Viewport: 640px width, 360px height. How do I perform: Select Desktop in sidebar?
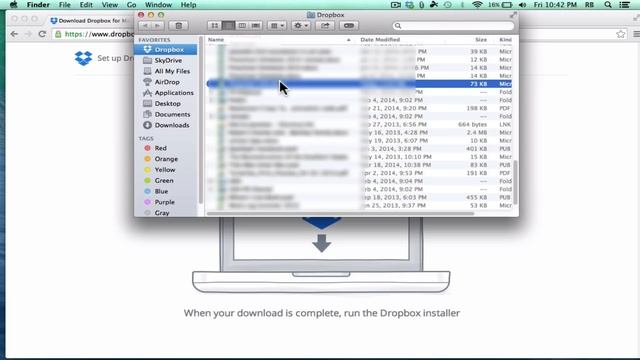[166, 104]
